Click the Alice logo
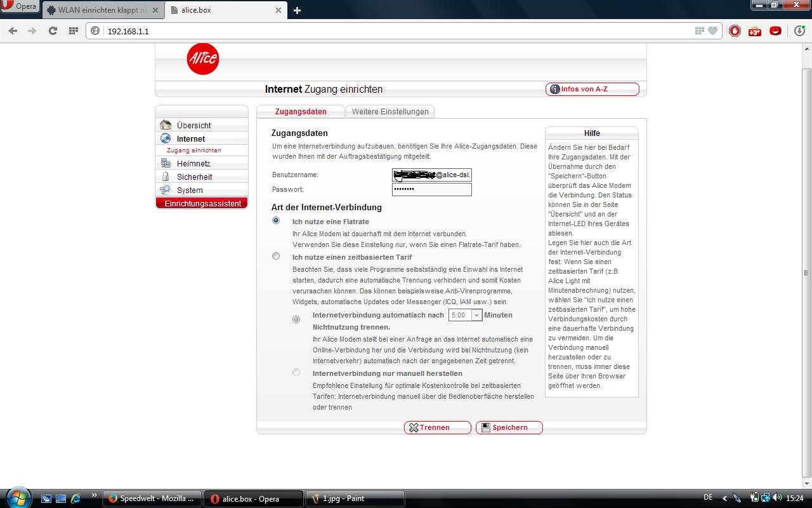 (203, 59)
